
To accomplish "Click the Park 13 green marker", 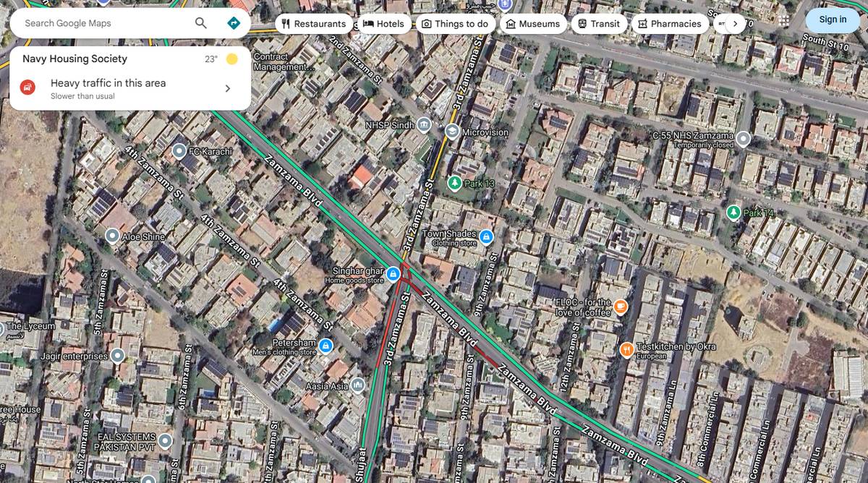I will (x=454, y=184).
